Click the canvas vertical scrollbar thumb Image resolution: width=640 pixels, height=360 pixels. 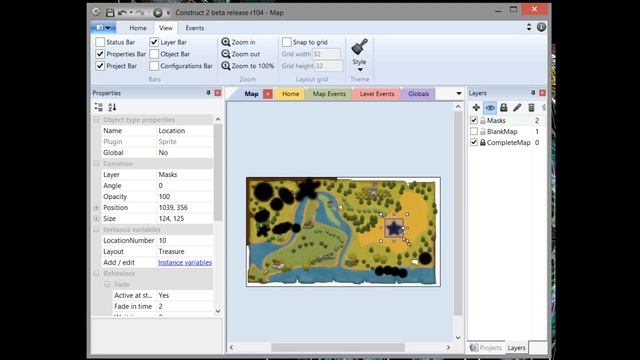(x=458, y=213)
